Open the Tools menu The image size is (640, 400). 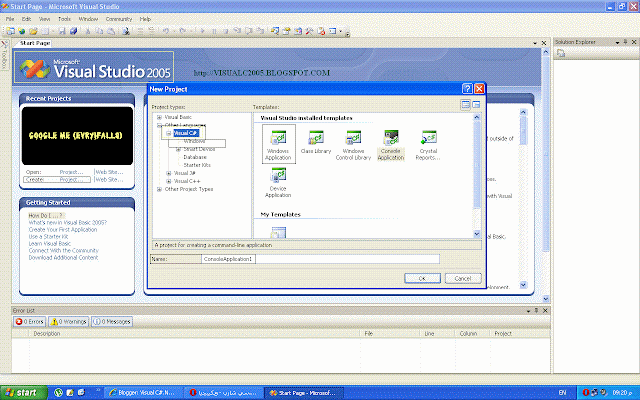64,19
